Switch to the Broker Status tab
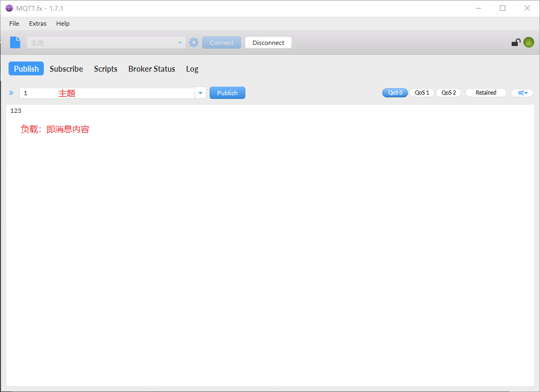The height and width of the screenshot is (392, 540). (x=151, y=69)
